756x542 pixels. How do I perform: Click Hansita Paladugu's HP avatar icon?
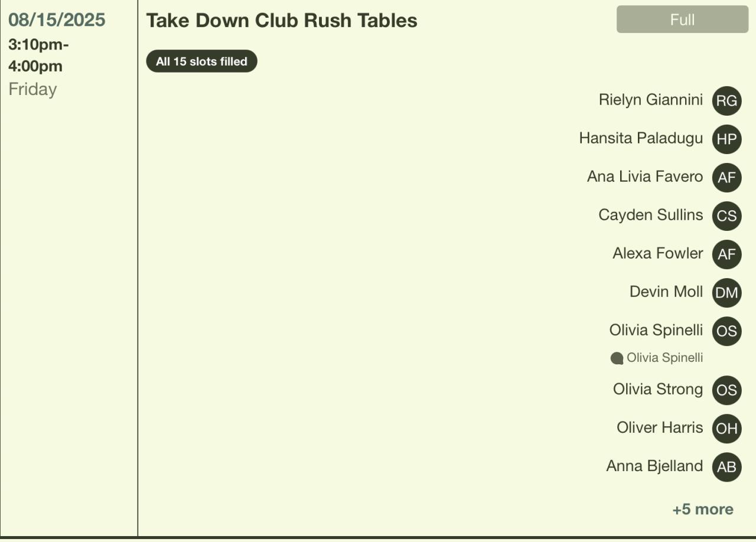point(726,139)
